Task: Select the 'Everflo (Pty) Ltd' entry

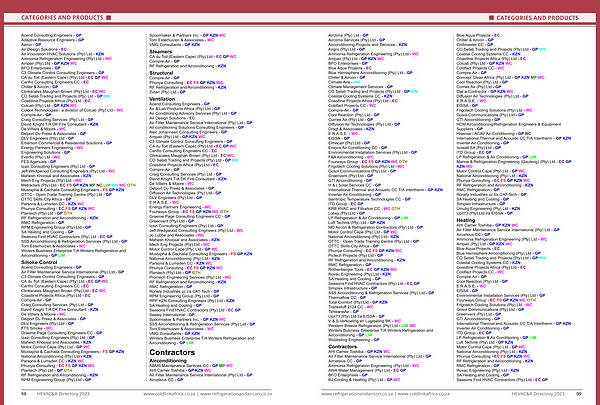Action: (x=41, y=157)
